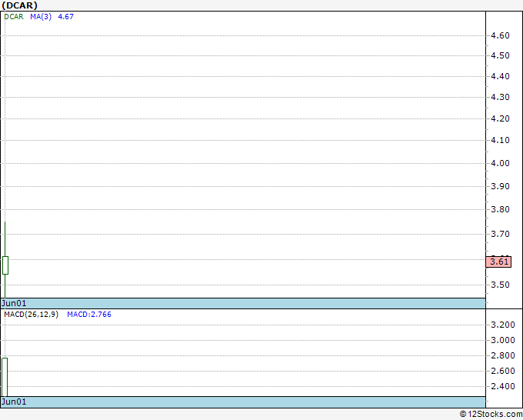Click the 4.30 price axis label
Viewport: 523px width, 420px height.
[x=500, y=97]
